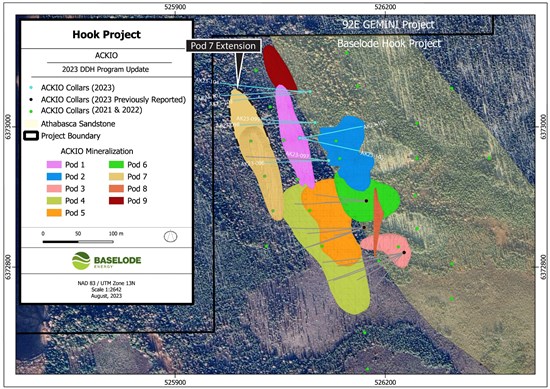
Task: Select the Pod 6 green legend swatch
Action: point(116,165)
